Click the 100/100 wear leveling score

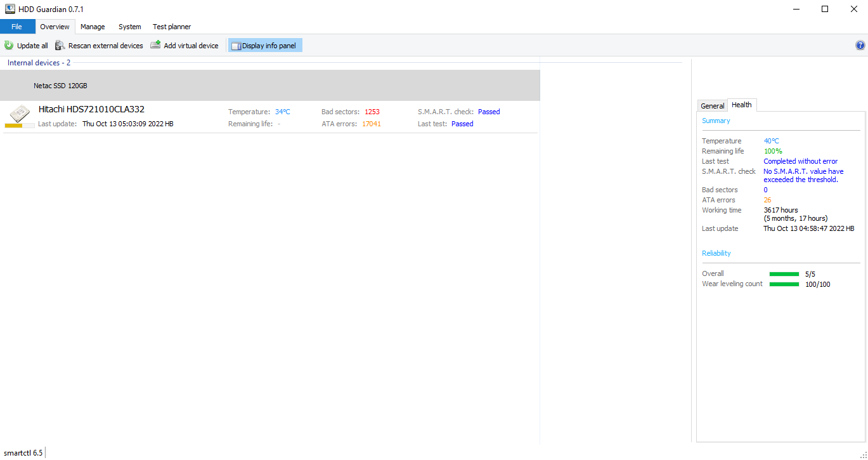pyautogui.click(x=817, y=284)
